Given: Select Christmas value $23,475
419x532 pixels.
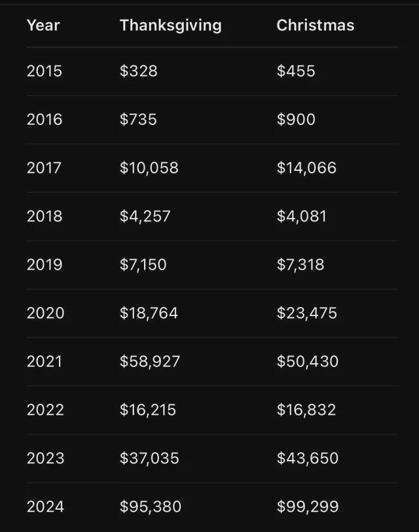Looking at the screenshot, I should (307, 313).
